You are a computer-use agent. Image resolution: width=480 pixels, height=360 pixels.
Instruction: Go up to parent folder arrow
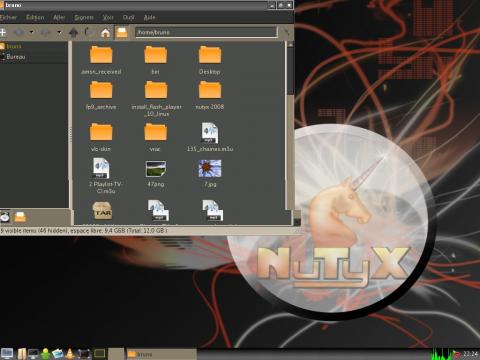coord(73,32)
